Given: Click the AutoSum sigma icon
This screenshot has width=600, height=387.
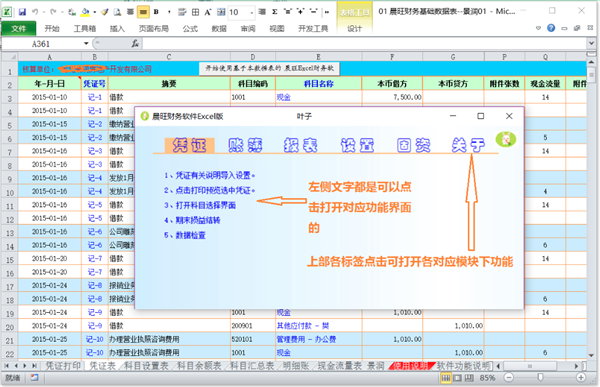Looking at the screenshot, I should point(274,12).
